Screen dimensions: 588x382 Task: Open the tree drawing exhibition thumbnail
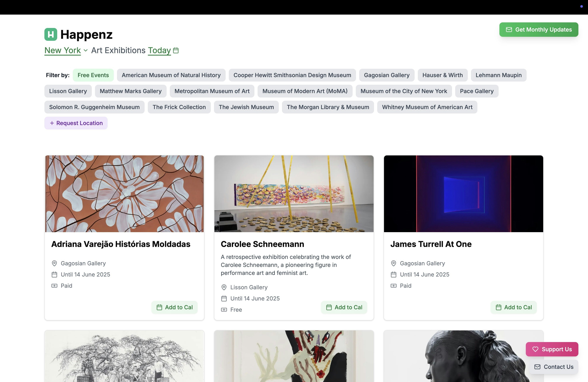(x=124, y=356)
